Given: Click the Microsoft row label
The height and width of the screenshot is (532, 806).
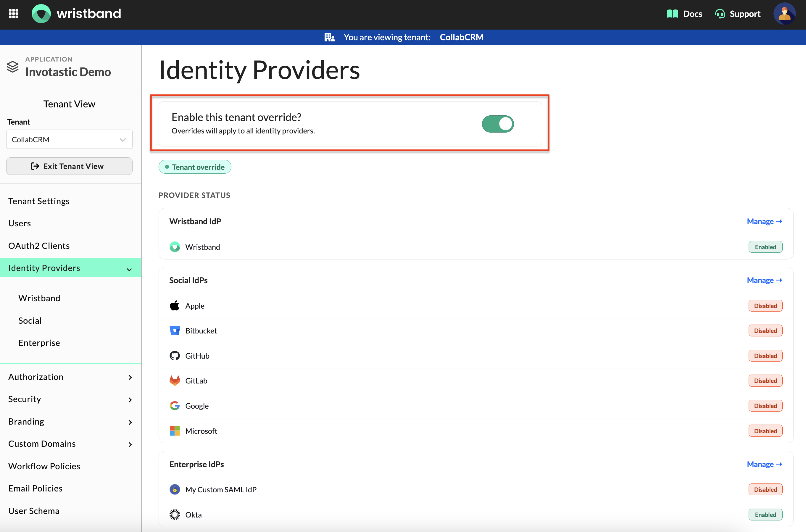Looking at the screenshot, I should click(201, 431).
